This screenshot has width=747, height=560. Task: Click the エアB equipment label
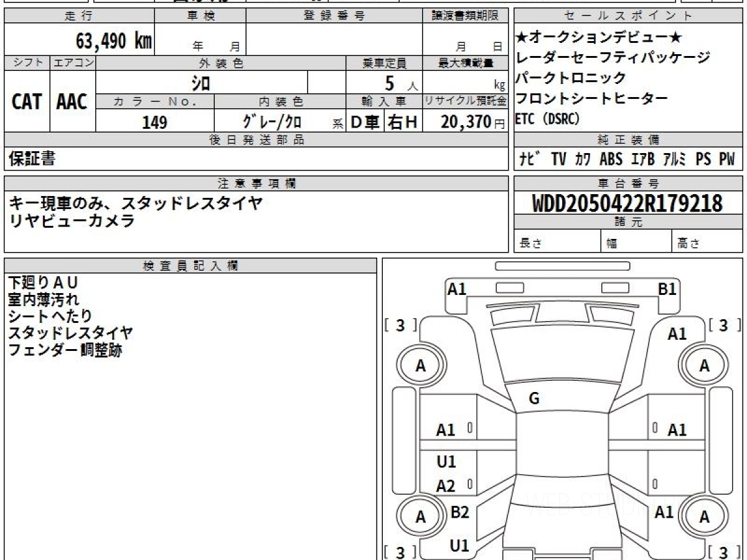click(x=643, y=159)
